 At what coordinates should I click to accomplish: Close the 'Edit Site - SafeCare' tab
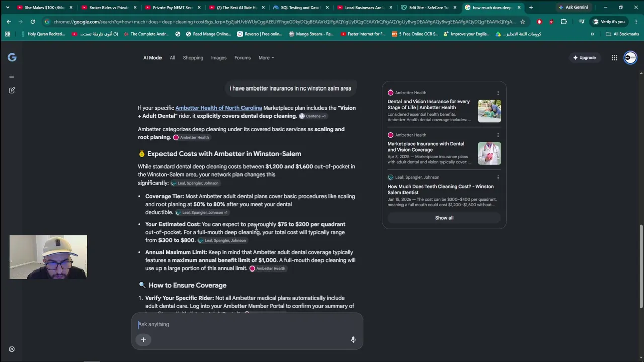[455, 8]
